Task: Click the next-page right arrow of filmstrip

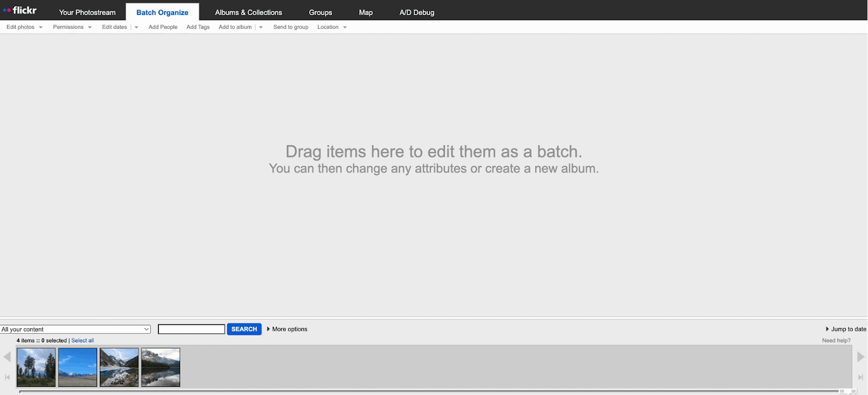Action: 860,356
